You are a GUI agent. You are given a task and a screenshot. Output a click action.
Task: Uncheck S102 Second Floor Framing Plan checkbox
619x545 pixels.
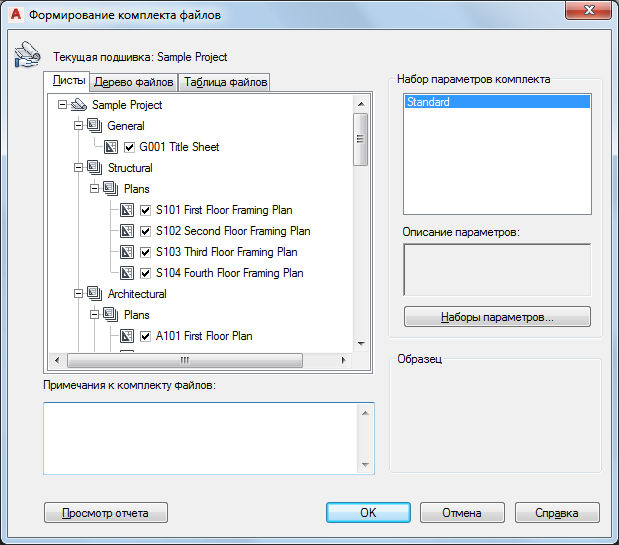coord(145,231)
